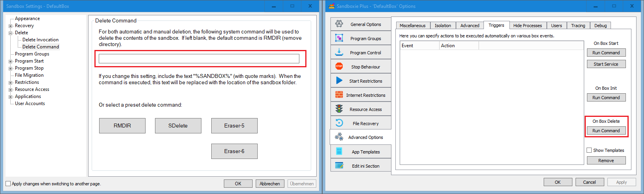Switch to the Isolation tab
The height and width of the screenshot is (194, 644).
[x=443, y=26]
